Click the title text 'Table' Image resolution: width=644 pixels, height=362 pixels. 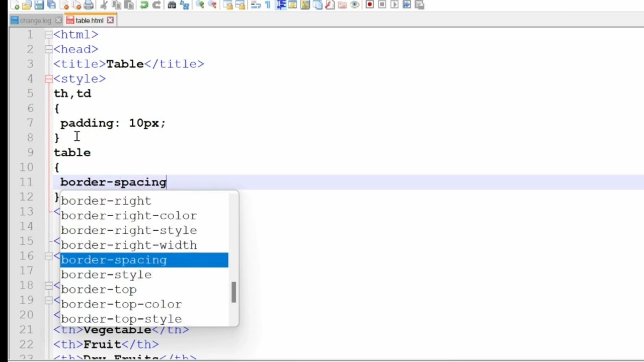pos(125,64)
